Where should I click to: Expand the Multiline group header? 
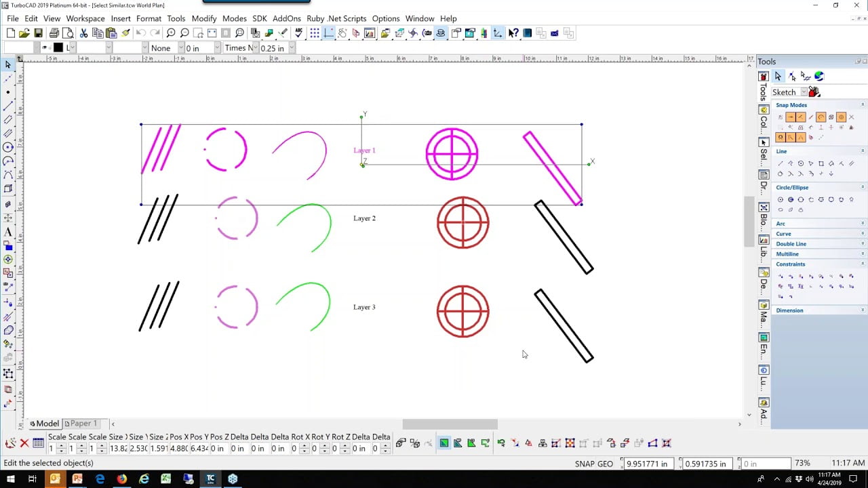pos(819,254)
